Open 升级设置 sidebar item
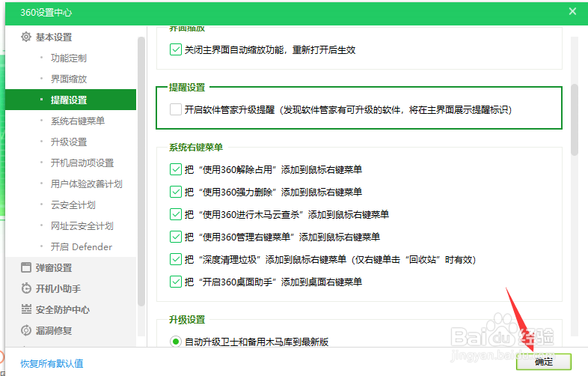Viewport: 588px width, 376px height. pos(70,142)
